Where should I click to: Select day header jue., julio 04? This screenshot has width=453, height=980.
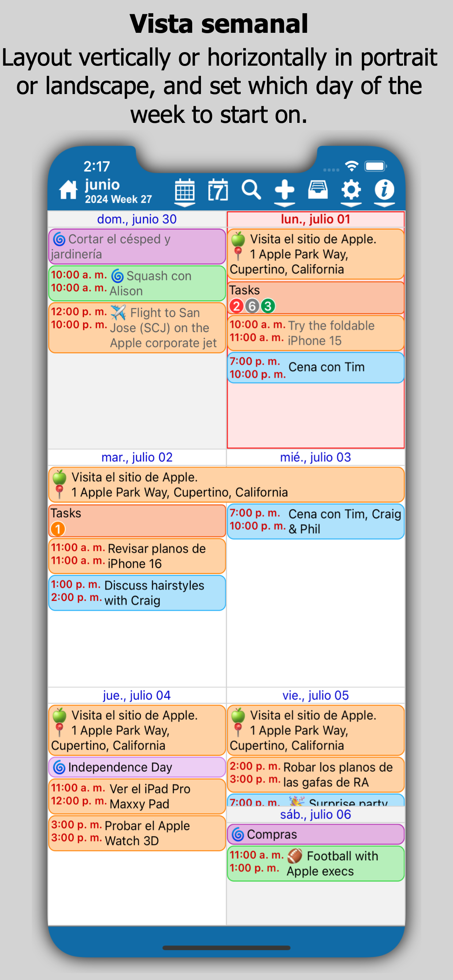coord(137,695)
